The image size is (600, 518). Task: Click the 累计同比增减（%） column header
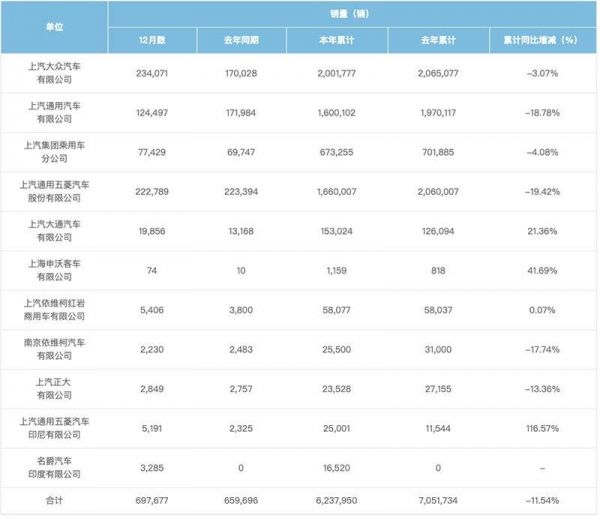pyautogui.click(x=540, y=39)
